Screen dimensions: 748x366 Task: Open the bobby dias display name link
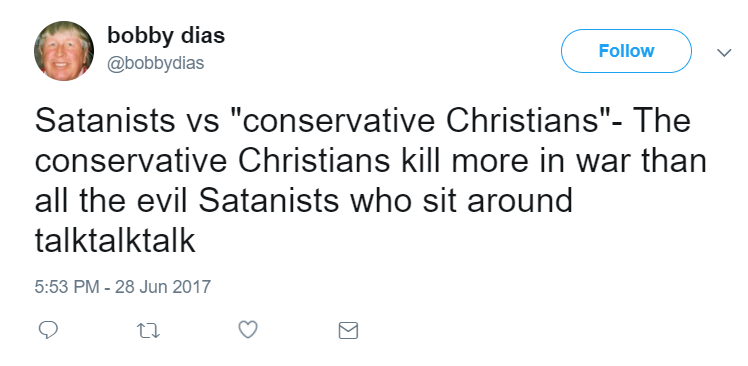[166, 36]
